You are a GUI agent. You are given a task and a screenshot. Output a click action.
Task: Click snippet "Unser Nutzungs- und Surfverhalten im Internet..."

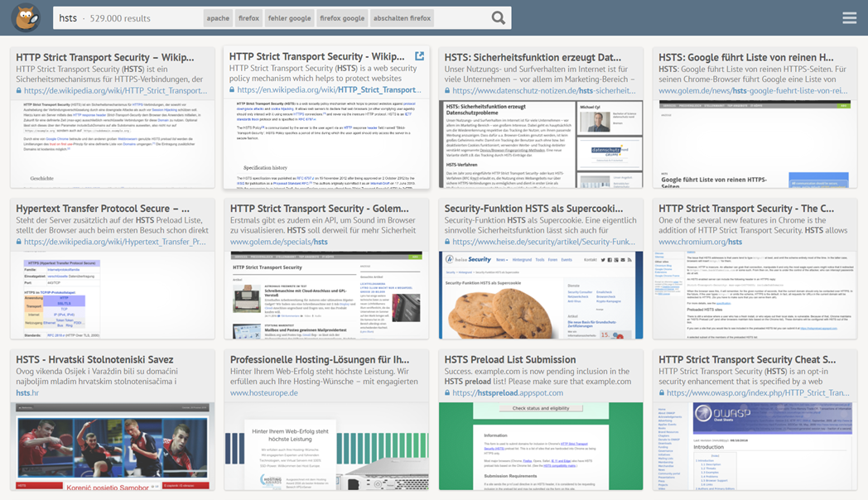point(539,75)
